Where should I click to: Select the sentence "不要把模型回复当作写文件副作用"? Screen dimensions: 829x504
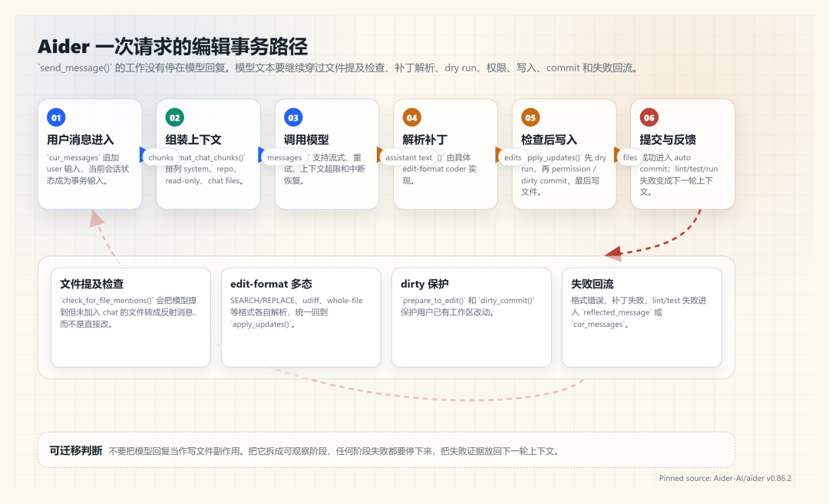point(174,451)
